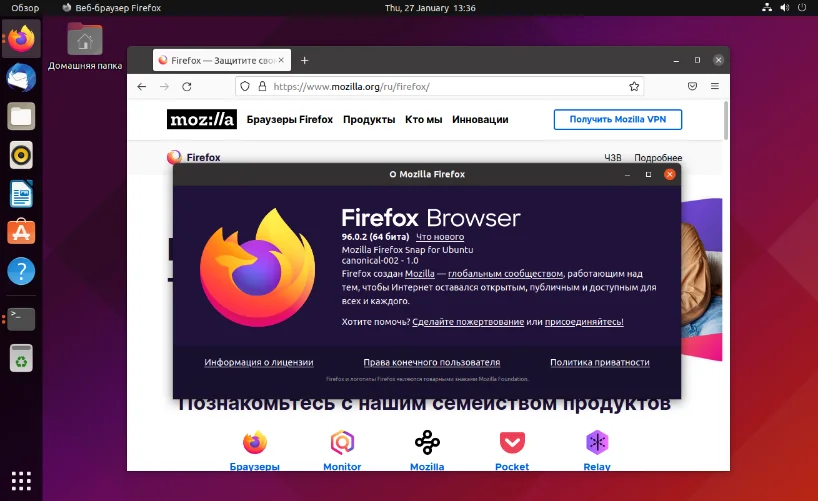Open Кто мы navigation menu
Viewport: 818px width, 501px height.
424,120
